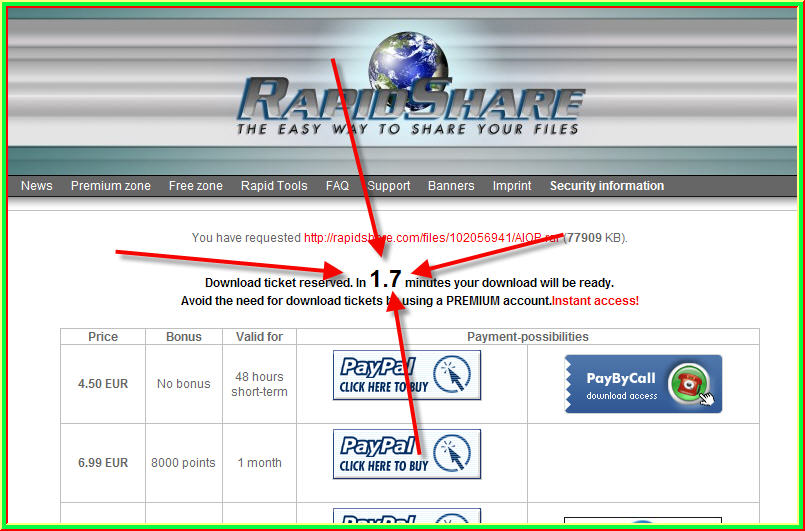Click PayPal buy button for 4.50 EUR
805x531 pixels.
[407, 375]
